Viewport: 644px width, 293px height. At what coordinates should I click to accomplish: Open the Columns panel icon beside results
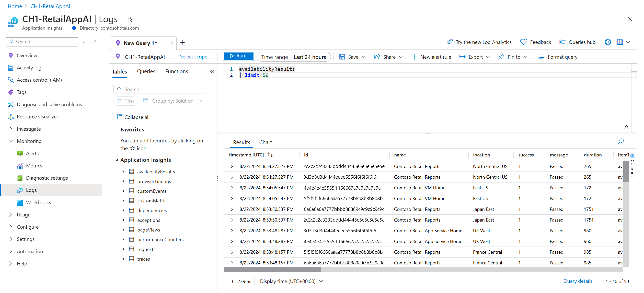[x=632, y=155]
